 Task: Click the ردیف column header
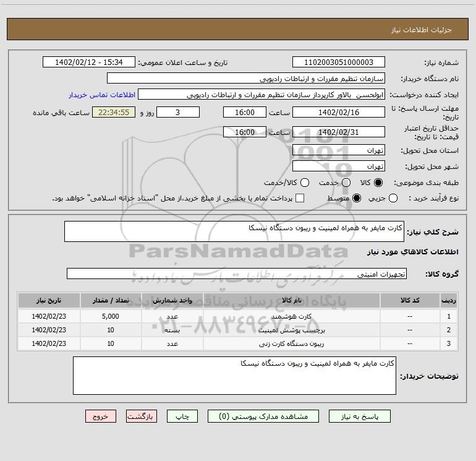449,300
